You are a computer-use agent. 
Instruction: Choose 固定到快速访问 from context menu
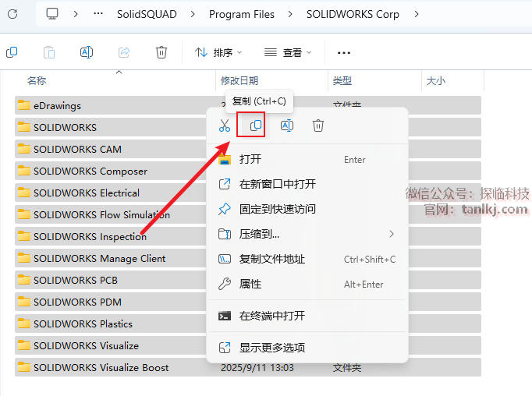point(307,209)
